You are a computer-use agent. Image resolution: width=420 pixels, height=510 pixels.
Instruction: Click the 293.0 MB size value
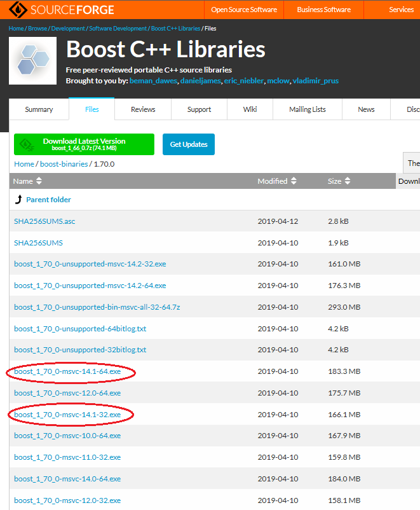click(x=344, y=307)
